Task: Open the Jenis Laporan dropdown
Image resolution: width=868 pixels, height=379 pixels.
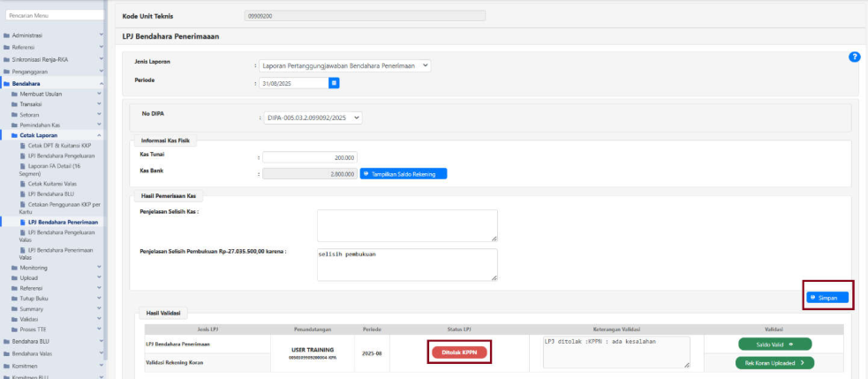Action: 345,65
